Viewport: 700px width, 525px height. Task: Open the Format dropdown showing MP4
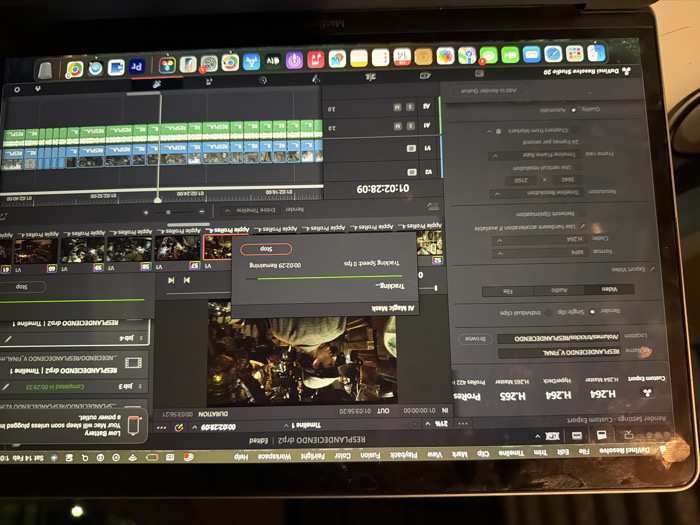tap(542, 254)
